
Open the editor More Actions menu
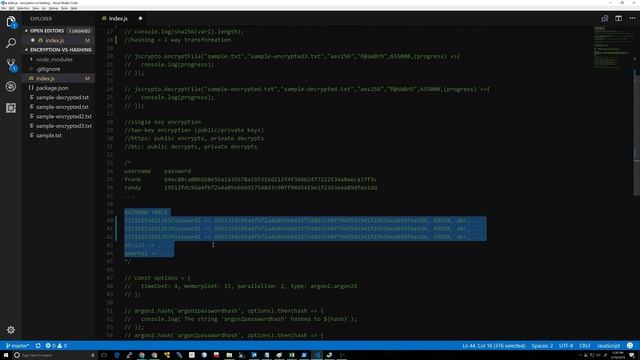tap(632, 18)
